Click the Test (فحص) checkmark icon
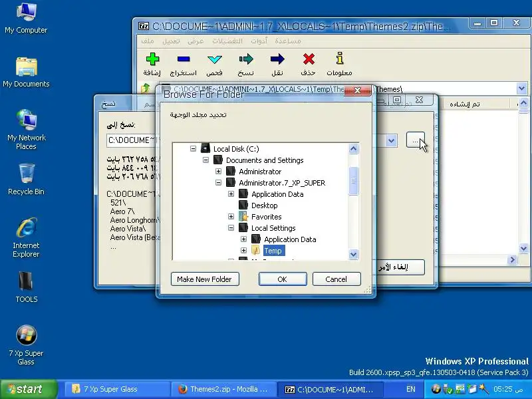Viewport: 532px width, 399px height. pos(214,59)
